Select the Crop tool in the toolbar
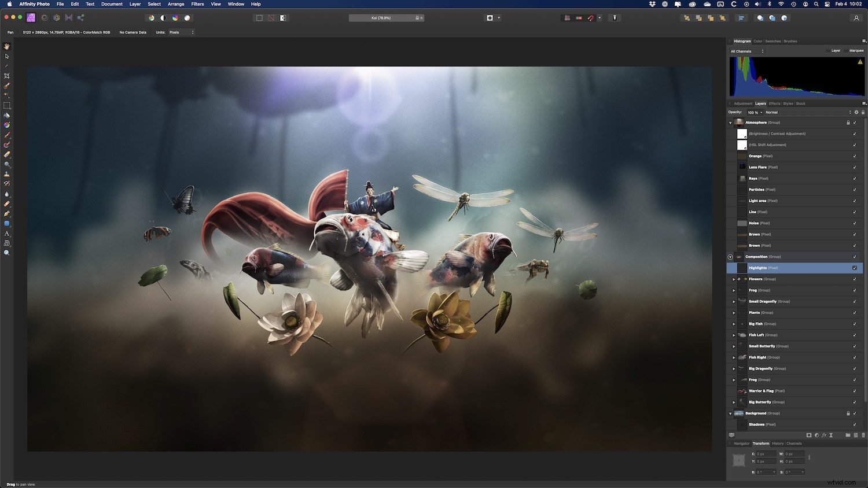868x488 pixels. [x=7, y=76]
